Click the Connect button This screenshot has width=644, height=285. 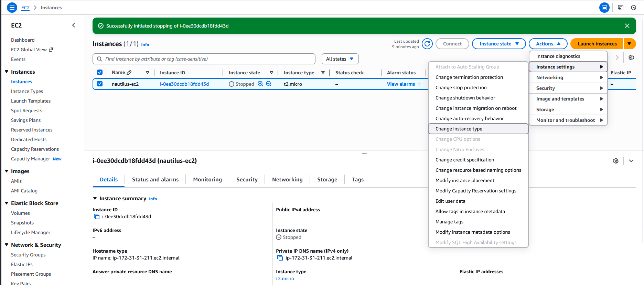tap(452, 44)
